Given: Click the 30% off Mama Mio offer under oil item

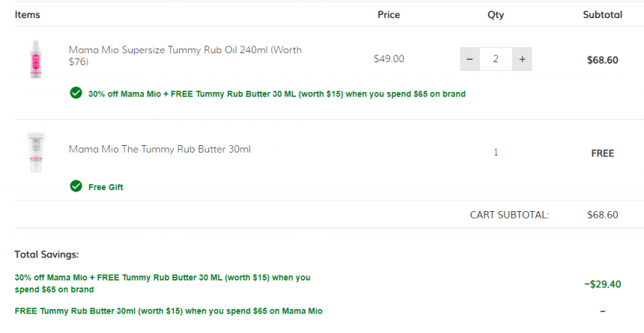Looking at the screenshot, I should point(277,94).
